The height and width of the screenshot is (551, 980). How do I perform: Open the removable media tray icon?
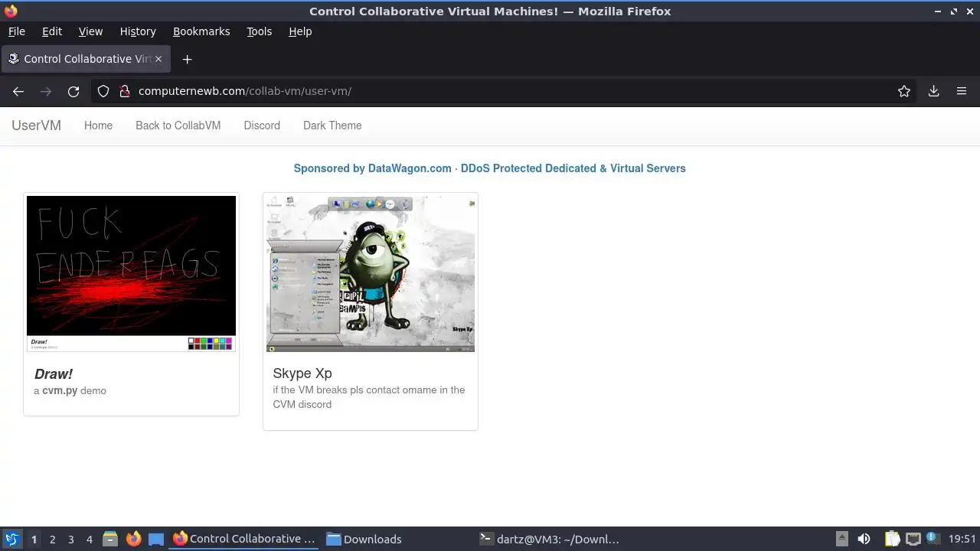tap(841, 539)
